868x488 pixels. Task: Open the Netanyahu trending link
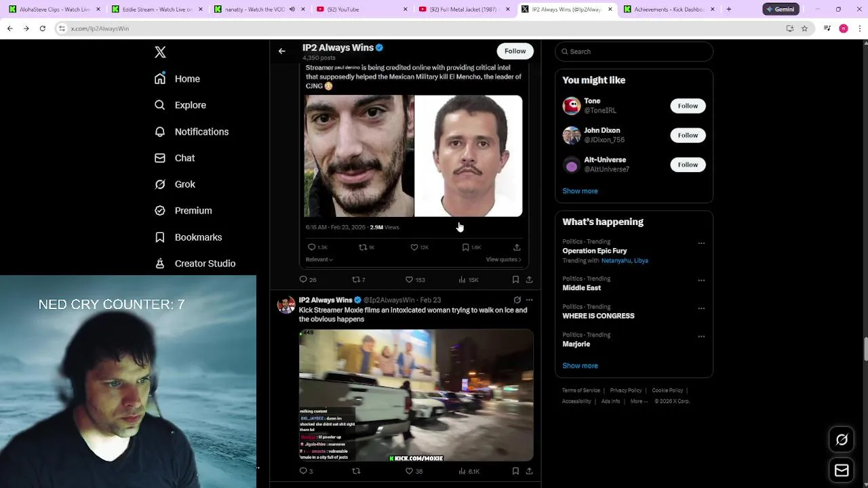[x=616, y=260]
